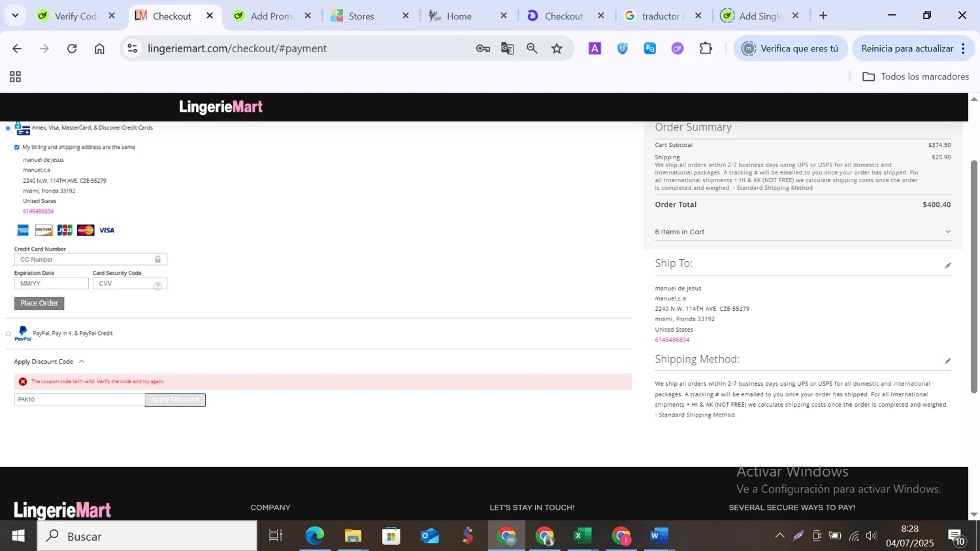The height and width of the screenshot is (551, 980).
Task: Click the address bar URL
Action: point(237,48)
